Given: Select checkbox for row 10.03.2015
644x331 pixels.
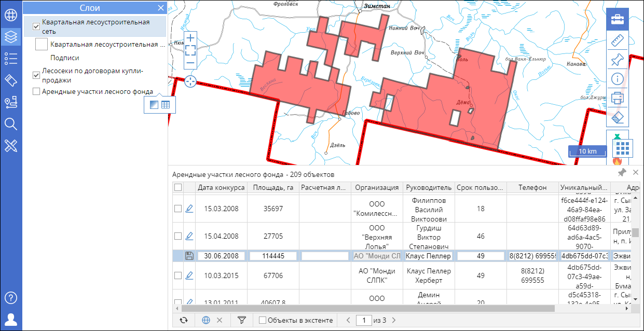Looking at the screenshot, I should 178,275.
